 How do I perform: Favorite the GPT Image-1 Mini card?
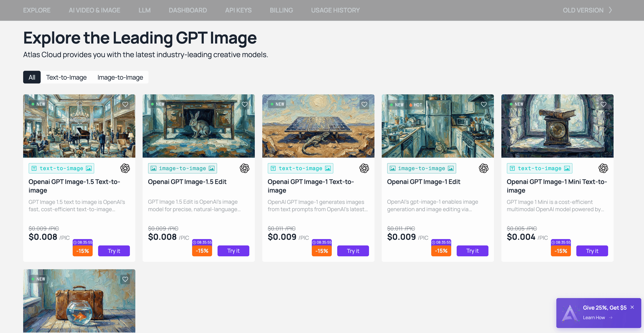point(603,104)
